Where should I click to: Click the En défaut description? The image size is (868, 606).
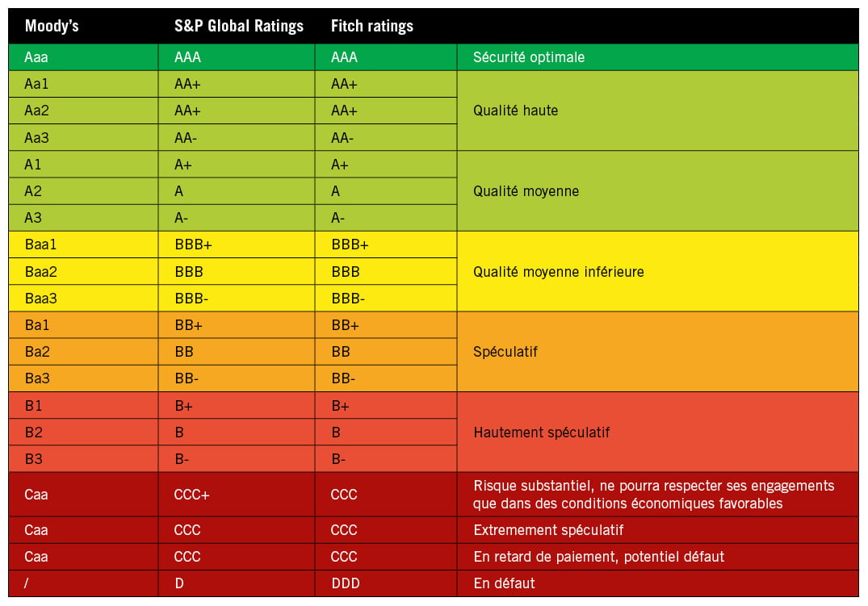pyautogui.click(x=505, y=583)
